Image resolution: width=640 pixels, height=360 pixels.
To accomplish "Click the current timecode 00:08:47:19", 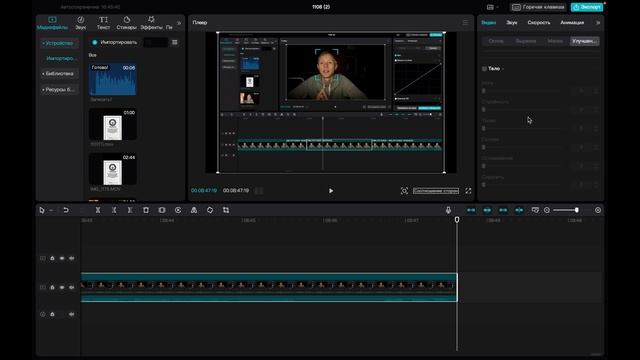I will (x=204, y=191).
